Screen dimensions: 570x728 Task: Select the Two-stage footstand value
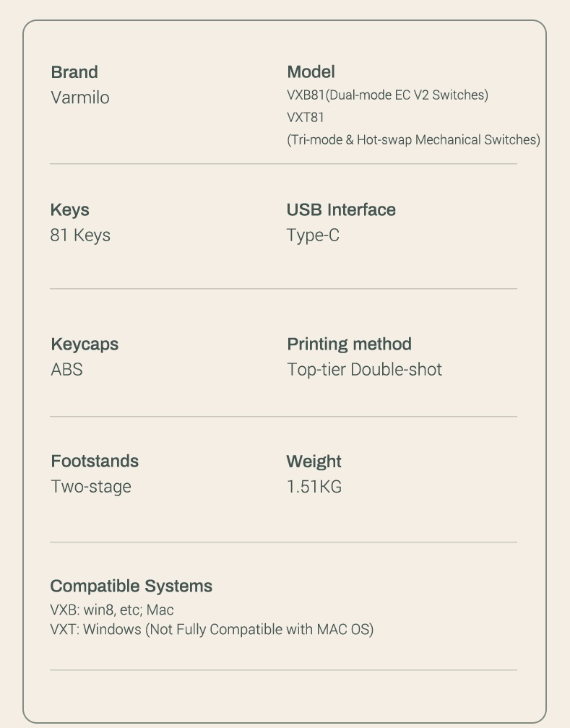point(91,487)
